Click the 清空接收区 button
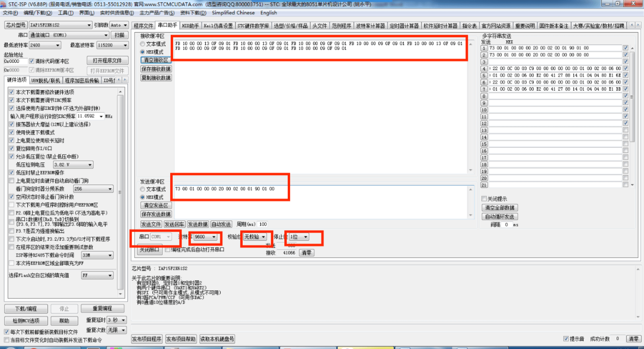This screenshot has width=644, height=349. (x=156, y=60)
